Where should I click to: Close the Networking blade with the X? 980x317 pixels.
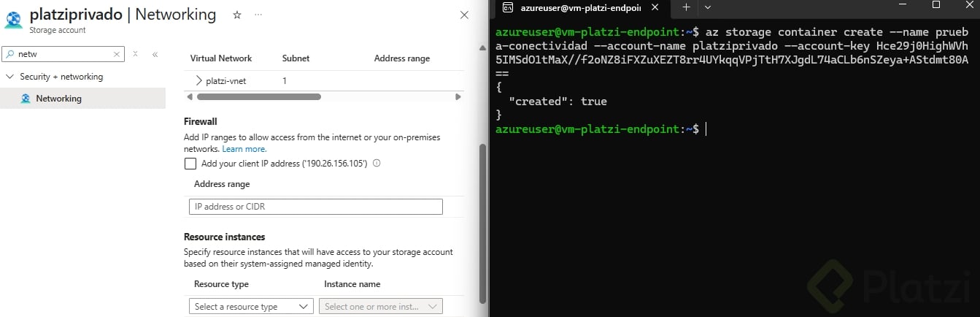[464, 15]
